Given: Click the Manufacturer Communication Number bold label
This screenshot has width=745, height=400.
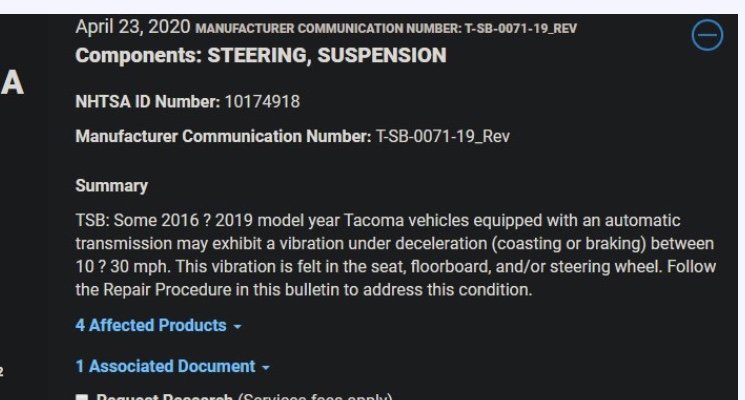Looking at the screenshot, I should 223,137.
